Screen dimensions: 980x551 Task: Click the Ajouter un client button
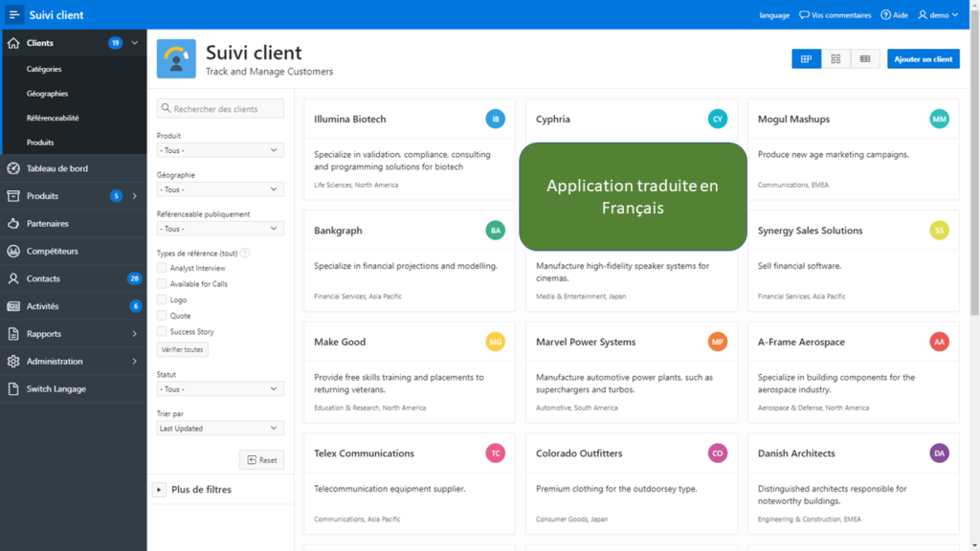tap(924, 58)
